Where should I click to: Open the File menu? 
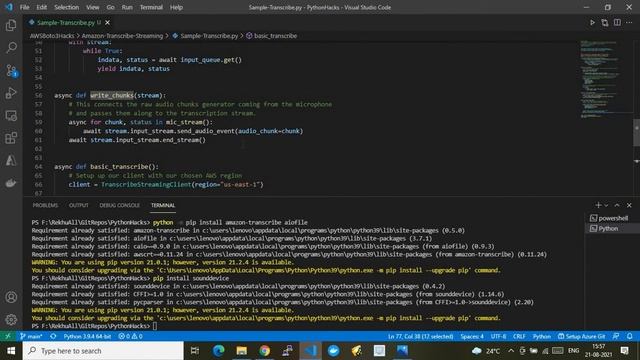(x=24, y=7)
